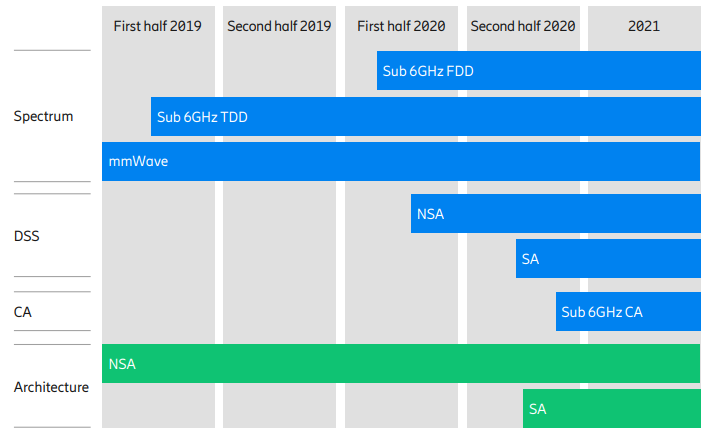Image resolution: width=708 pixels, height=439 pixels.
Task: Click the 2021 column header
Action: (644, 26)
